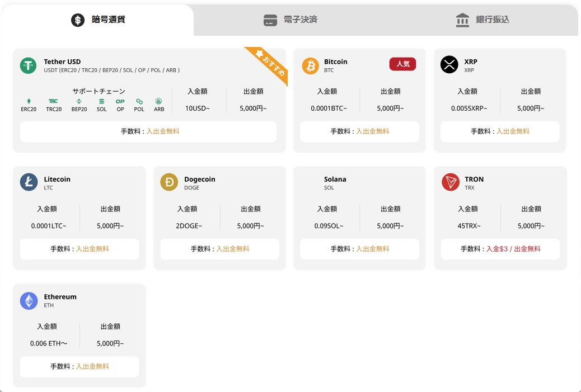This screenshot has height=392, width=581.
Task: Click the dollar icon on 暗号通貨 tab
Action: tap(78, 20)
